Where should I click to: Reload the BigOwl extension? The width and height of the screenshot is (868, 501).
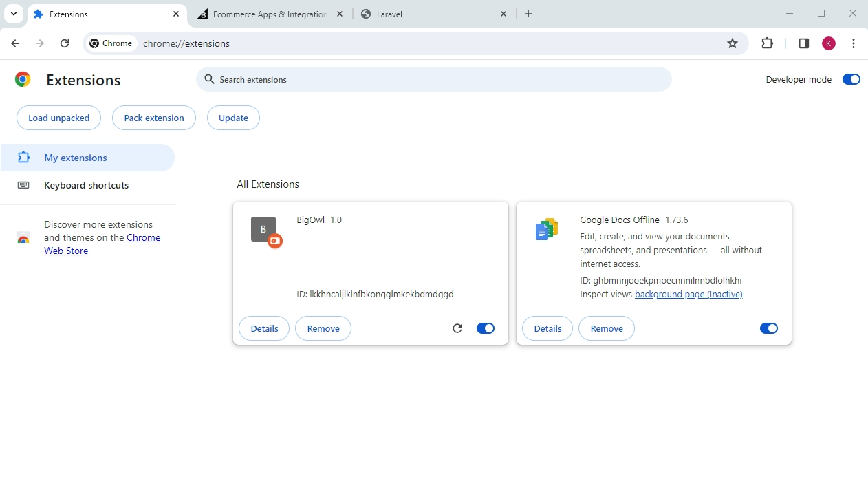(457, 328)
